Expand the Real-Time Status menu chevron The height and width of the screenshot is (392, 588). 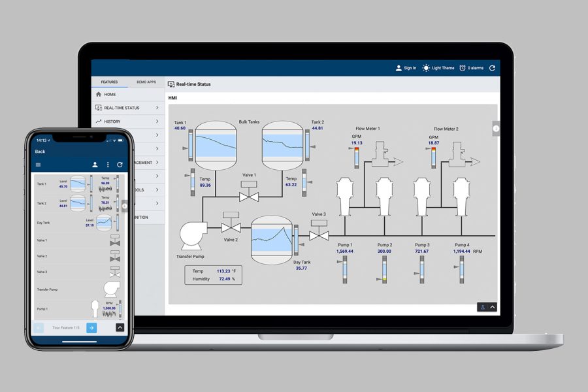tap(157, 108)
